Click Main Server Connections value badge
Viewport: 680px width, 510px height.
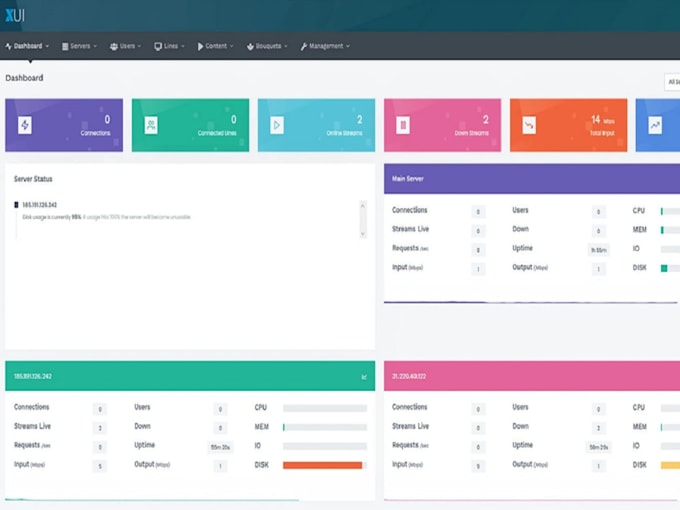point(478,212)
